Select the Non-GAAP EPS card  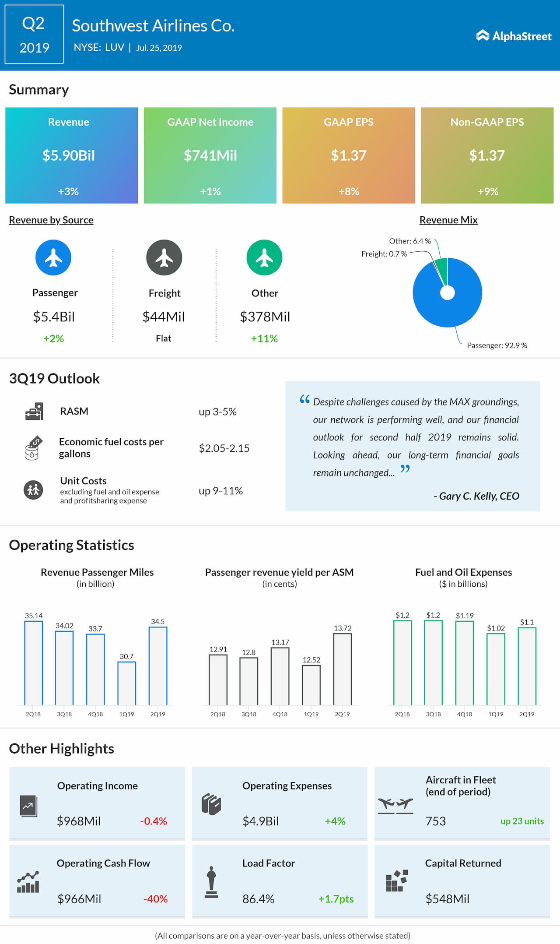point(487,155)
